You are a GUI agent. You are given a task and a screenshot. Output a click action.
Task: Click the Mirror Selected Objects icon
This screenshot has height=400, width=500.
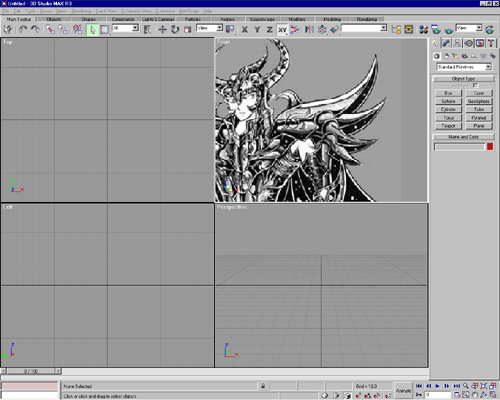309,30
